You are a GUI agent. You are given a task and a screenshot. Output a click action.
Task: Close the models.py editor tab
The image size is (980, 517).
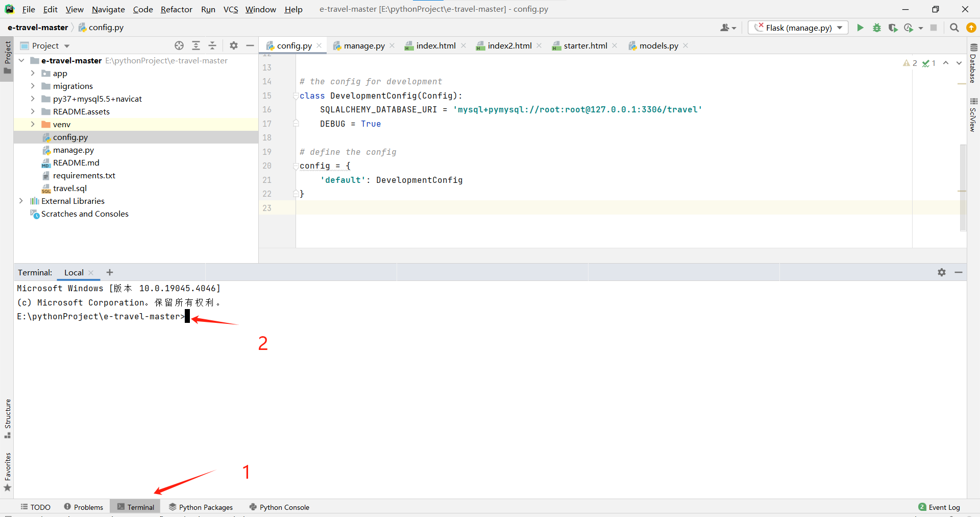coord(685,45)
